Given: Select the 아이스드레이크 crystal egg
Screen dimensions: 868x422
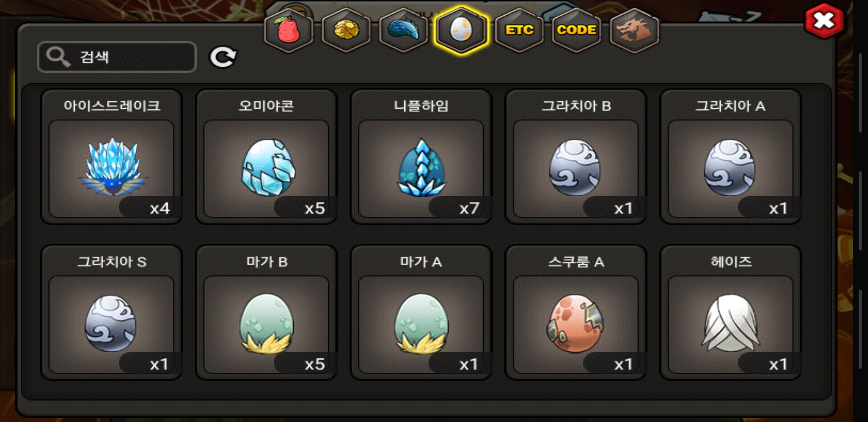Looking at the screenshot, I should click(111, 157).
